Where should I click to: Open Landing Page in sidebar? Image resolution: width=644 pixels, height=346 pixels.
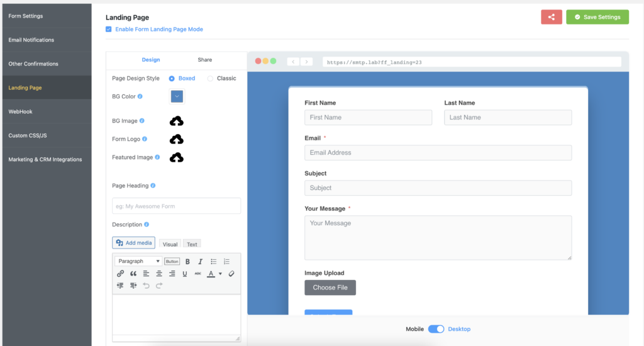coord(47,87)
